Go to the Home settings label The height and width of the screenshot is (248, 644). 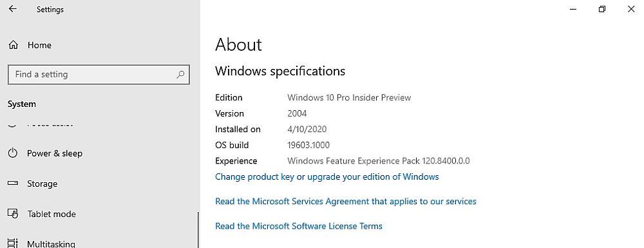click(x=39, y=45)
